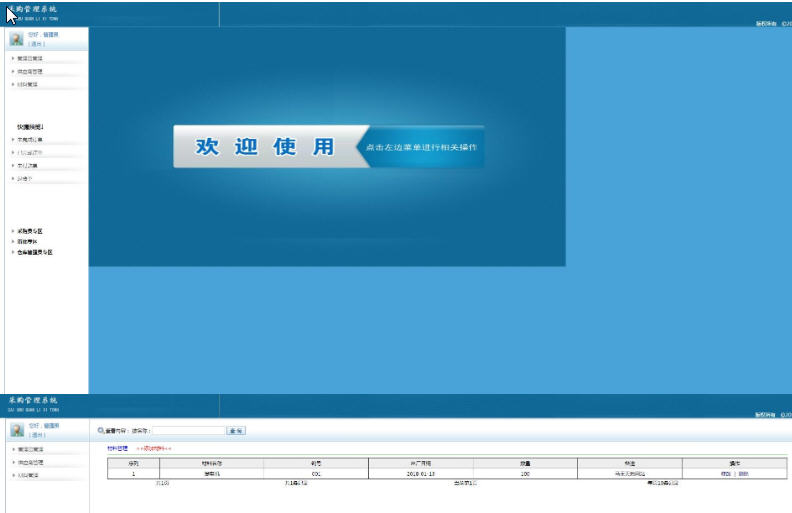Click the 数量 column header

[x=525, y=463]
